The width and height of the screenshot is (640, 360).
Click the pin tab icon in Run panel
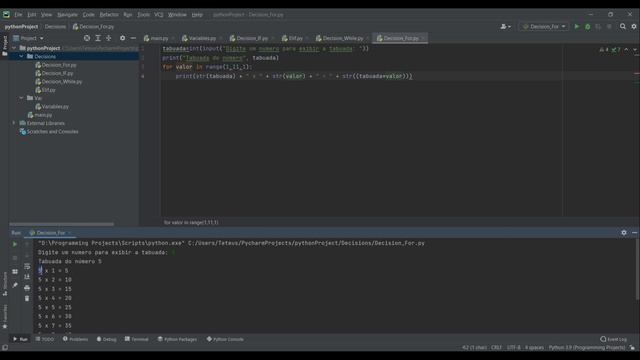pyautogui.click(x=15, y=285)
